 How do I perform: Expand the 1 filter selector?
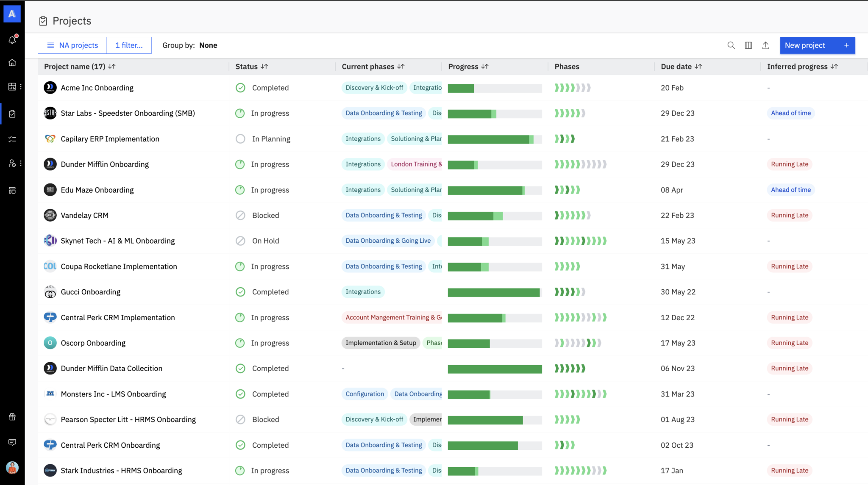129,45
